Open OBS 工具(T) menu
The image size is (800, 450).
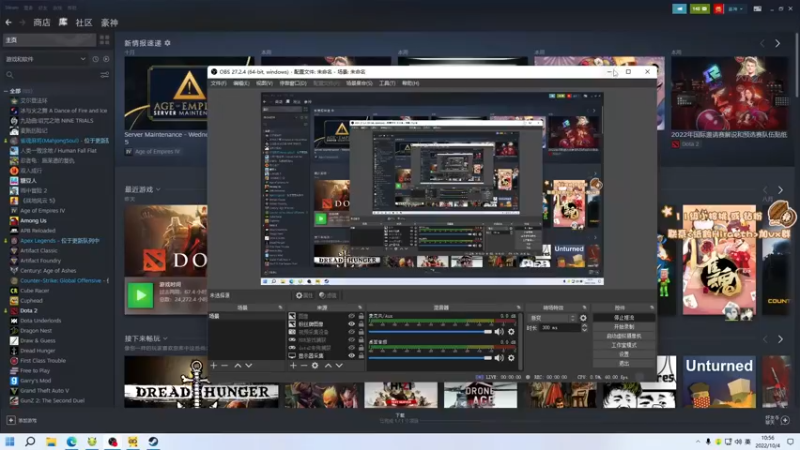pos(387,83)
